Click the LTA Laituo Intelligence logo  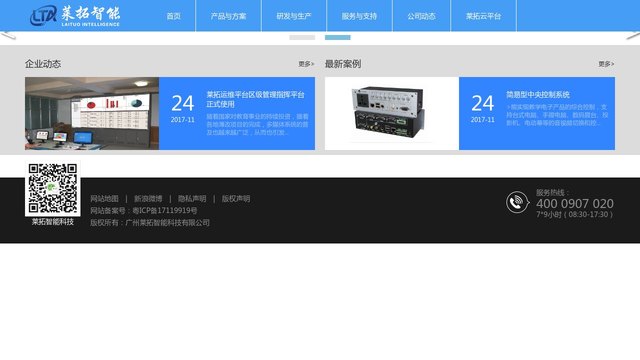point(75,16)
